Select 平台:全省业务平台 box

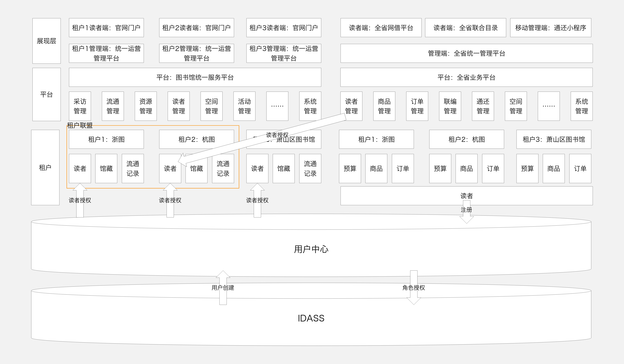467,77
